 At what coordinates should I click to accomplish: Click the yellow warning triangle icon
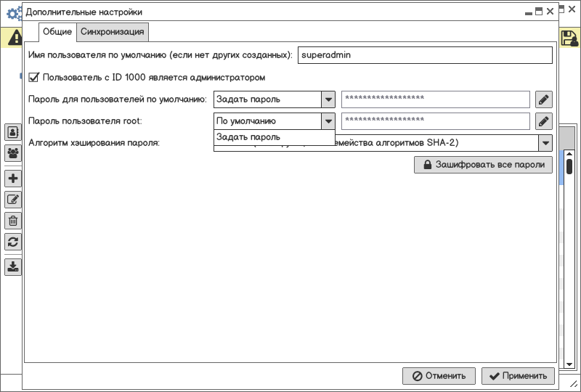(x=15, y=38)
